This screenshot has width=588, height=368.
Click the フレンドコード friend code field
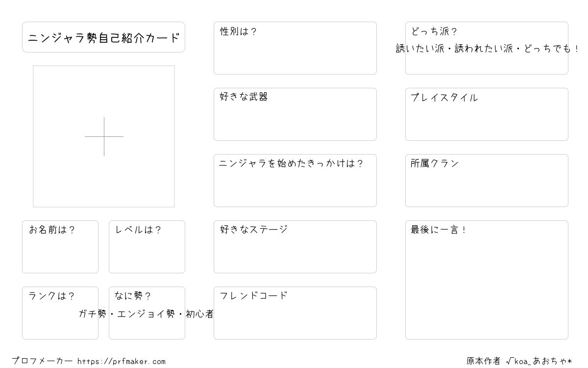[295, 313]
